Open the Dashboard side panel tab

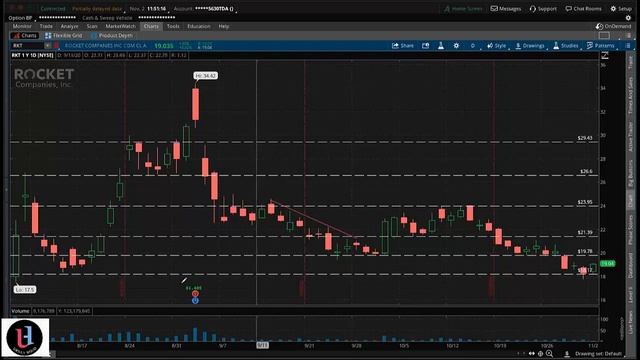point(631,265)
